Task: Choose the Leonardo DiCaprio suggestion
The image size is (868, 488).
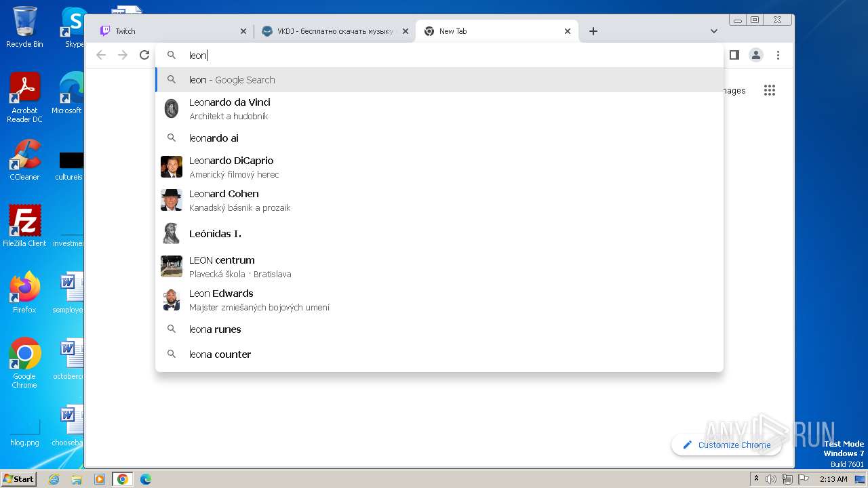Action: tap(439, 167)
